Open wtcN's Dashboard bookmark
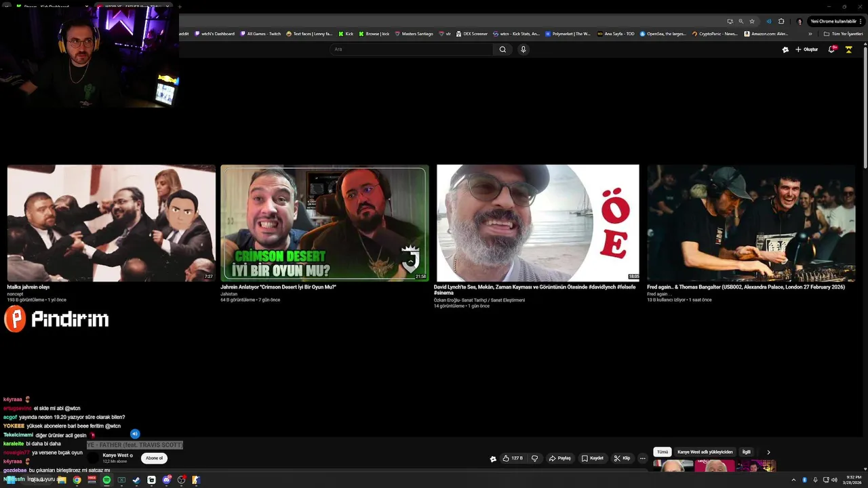This screenshot has width=868, height=488. pos(214,34)
